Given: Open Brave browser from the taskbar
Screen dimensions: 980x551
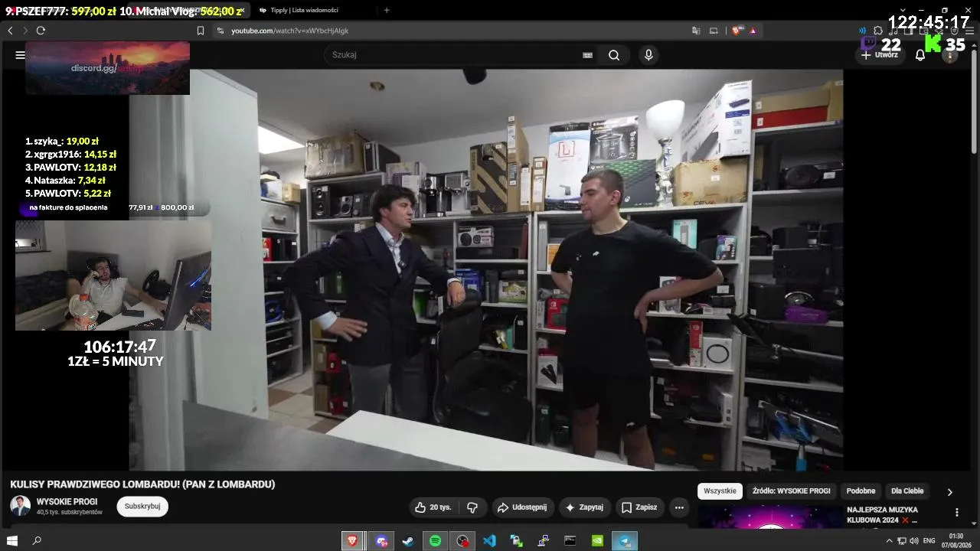Looking at the screenshot, I should 352,541.
